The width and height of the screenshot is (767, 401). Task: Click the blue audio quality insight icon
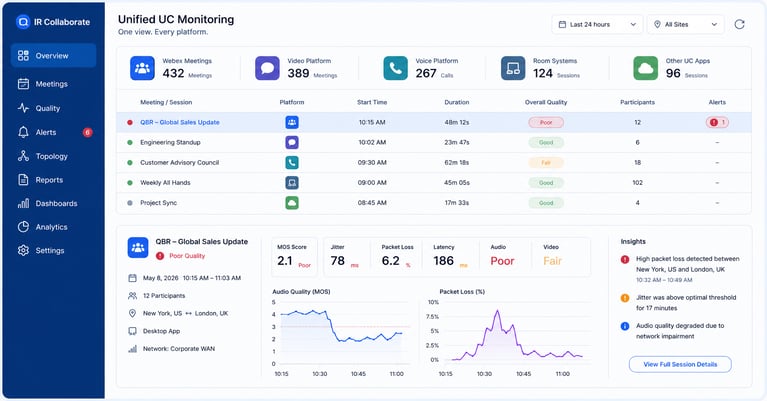(625, 326)
